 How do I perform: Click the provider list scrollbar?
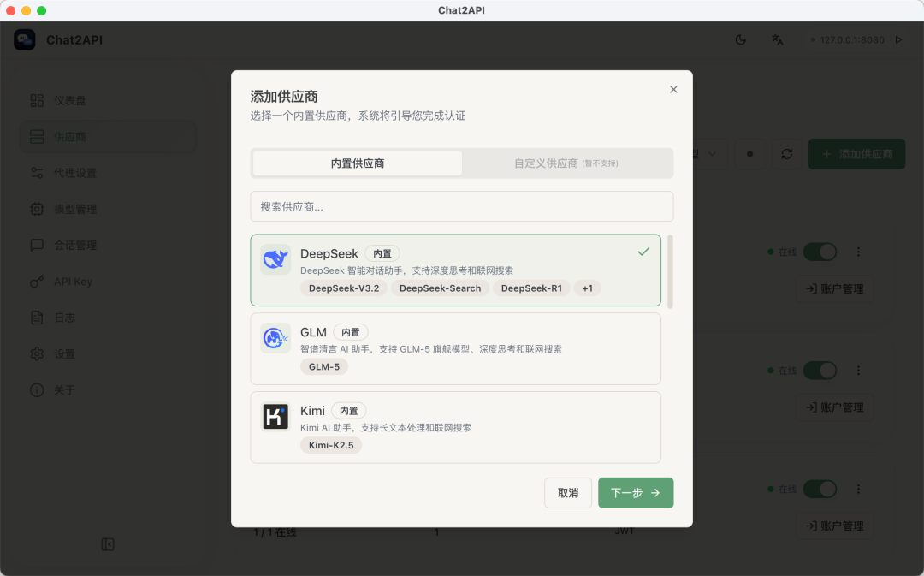coord(670,272)
